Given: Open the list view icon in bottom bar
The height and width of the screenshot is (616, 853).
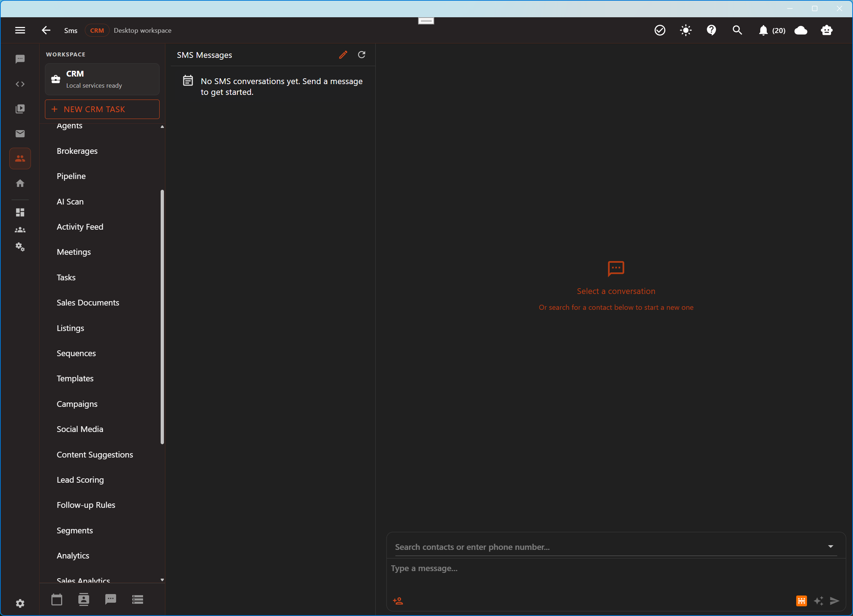Looking at the screenshot, I should coord(138,599).
